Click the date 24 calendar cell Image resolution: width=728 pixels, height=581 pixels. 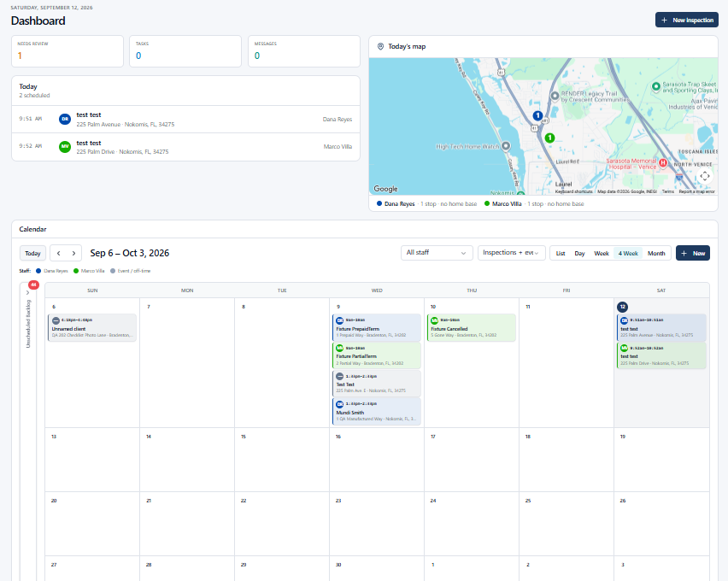[x=472, y=524]
